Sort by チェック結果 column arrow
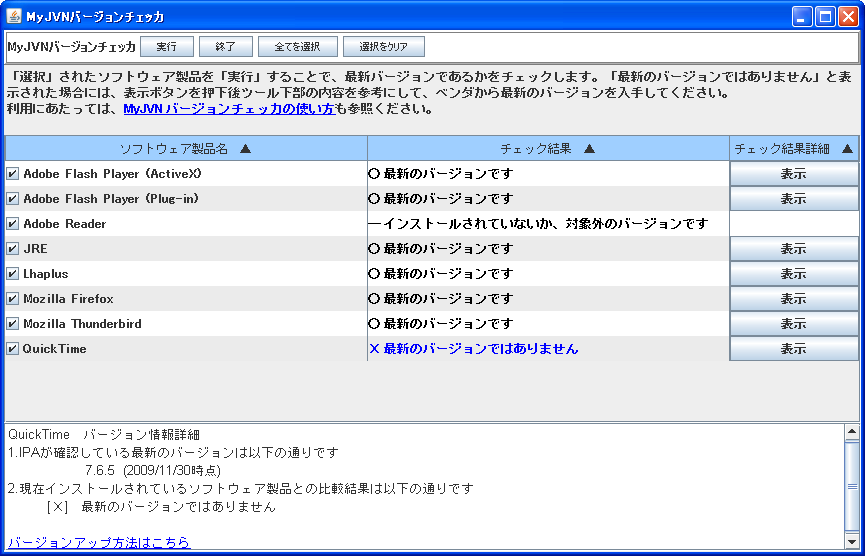Viewport: 865px width, 556px height. tap(590, 149)
